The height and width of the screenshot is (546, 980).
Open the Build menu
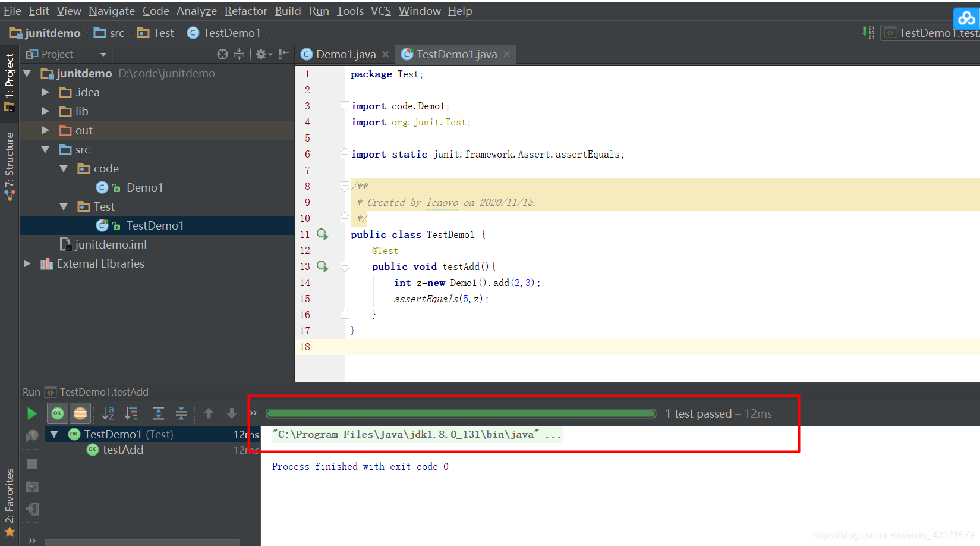coord(288,11)
